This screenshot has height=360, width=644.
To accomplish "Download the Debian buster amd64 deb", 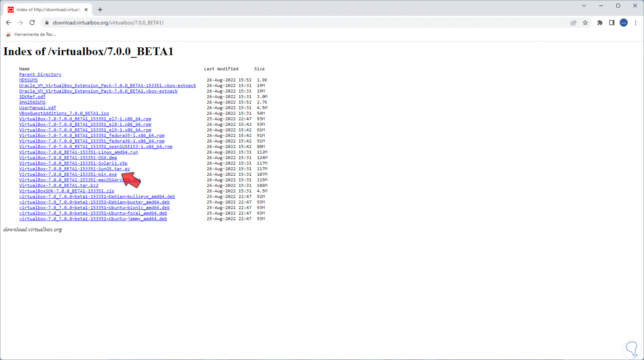I will point(94,202).
